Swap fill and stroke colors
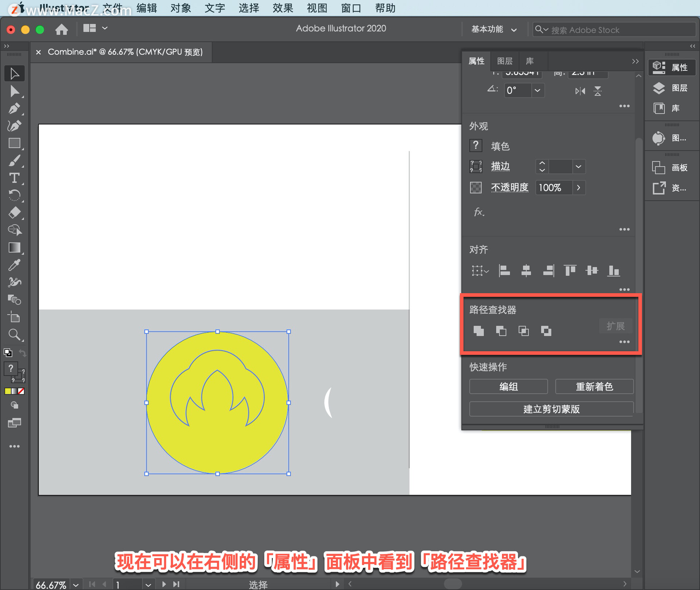 [23, 353]
